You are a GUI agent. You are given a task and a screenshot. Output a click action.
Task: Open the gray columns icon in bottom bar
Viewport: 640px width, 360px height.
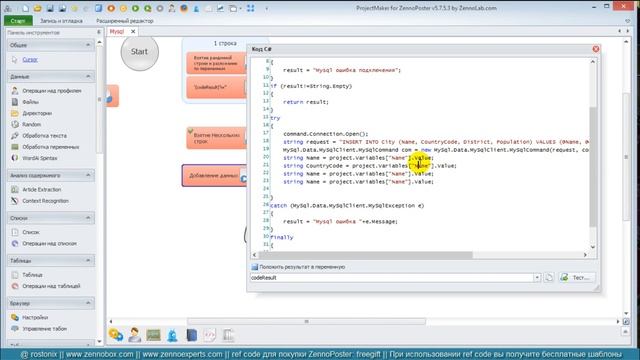(x=229, y=335)
